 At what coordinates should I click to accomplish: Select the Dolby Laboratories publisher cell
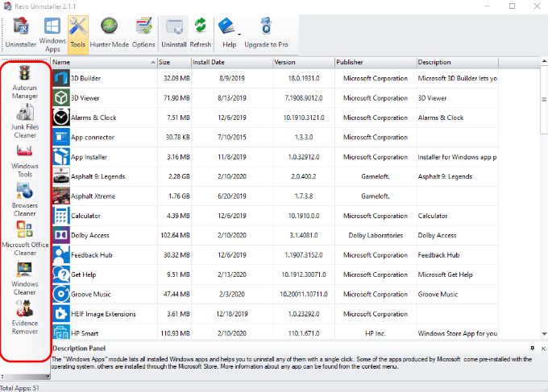click(376, 235)
